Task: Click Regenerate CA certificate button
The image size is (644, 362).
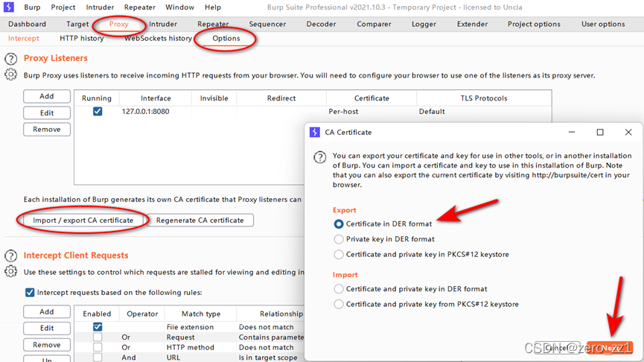Action: [x=200, y=220]
